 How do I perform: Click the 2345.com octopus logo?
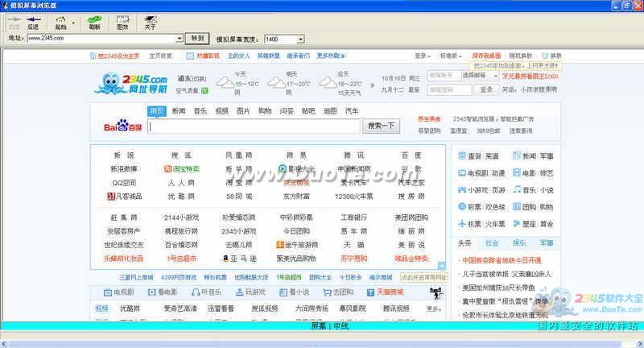coord(131,84)
